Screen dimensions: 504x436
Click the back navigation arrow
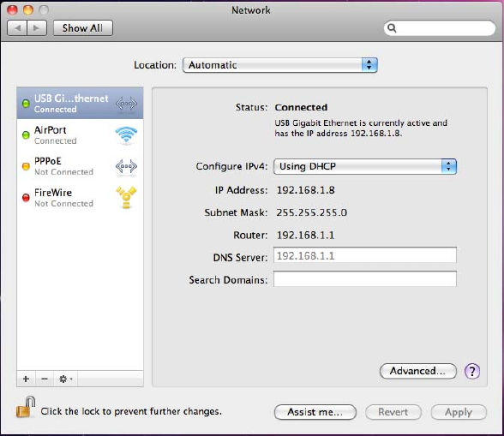point(17,28)
